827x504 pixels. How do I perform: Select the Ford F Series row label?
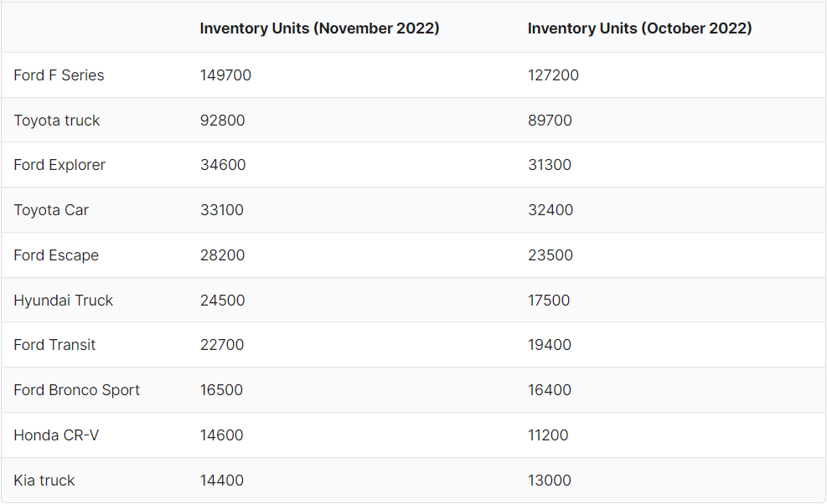(x=59, y=75)
